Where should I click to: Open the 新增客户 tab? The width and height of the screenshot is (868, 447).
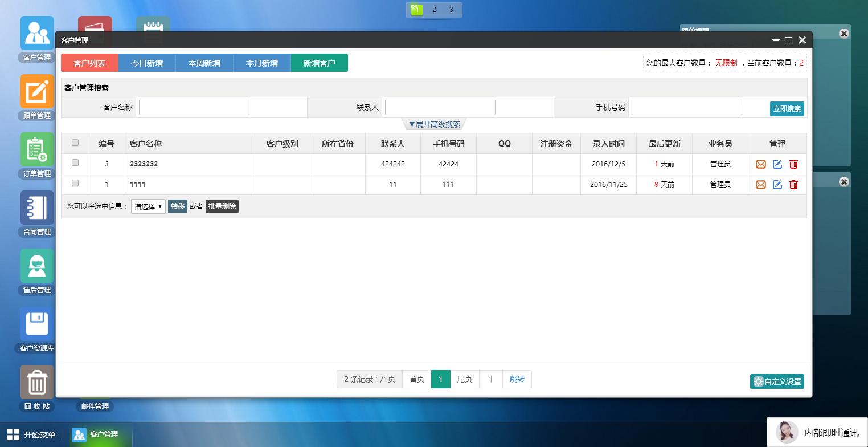pos(319,63)
